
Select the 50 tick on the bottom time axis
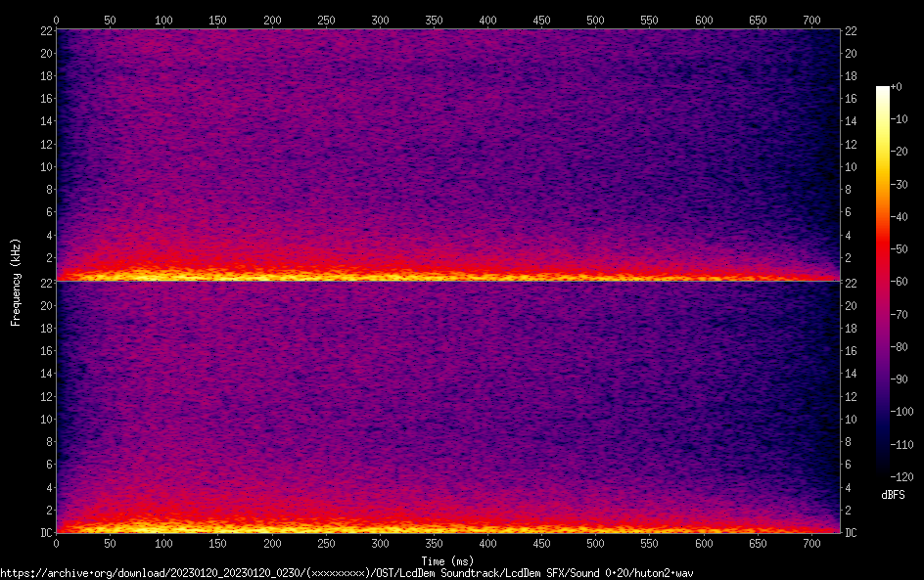110,544
